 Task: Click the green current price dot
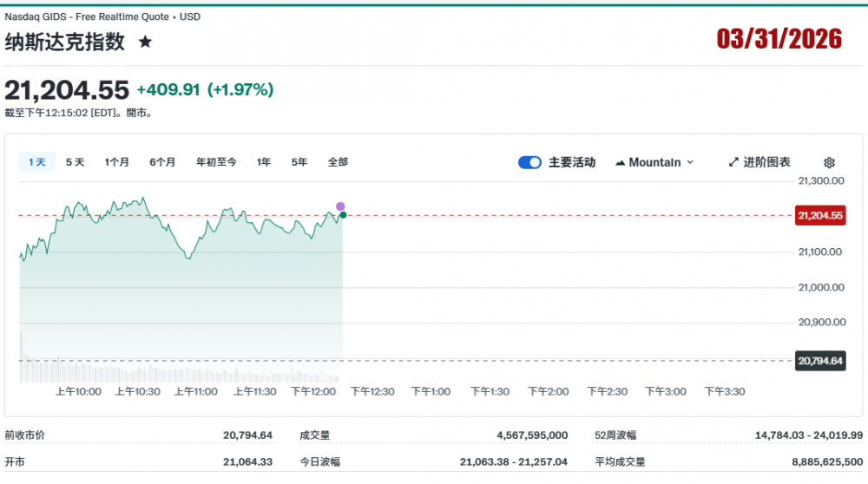(x=344, y=214)
